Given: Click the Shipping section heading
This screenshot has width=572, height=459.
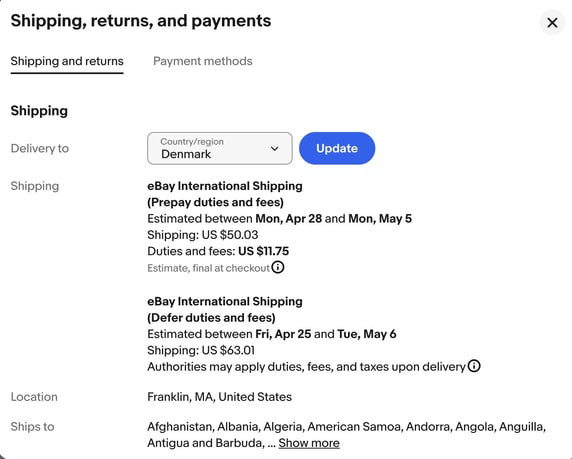Looking at the screenshot, I should pyautogui.click(x=39, y=111).
